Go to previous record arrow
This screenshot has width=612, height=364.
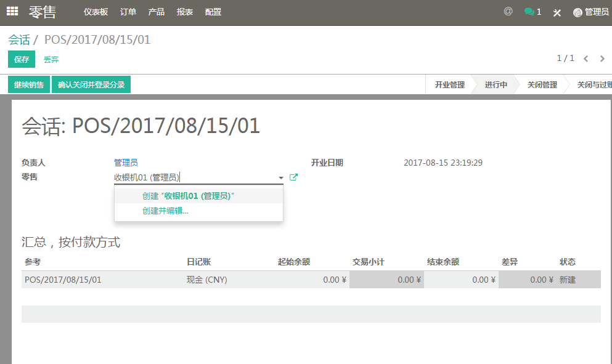point(585,59)
